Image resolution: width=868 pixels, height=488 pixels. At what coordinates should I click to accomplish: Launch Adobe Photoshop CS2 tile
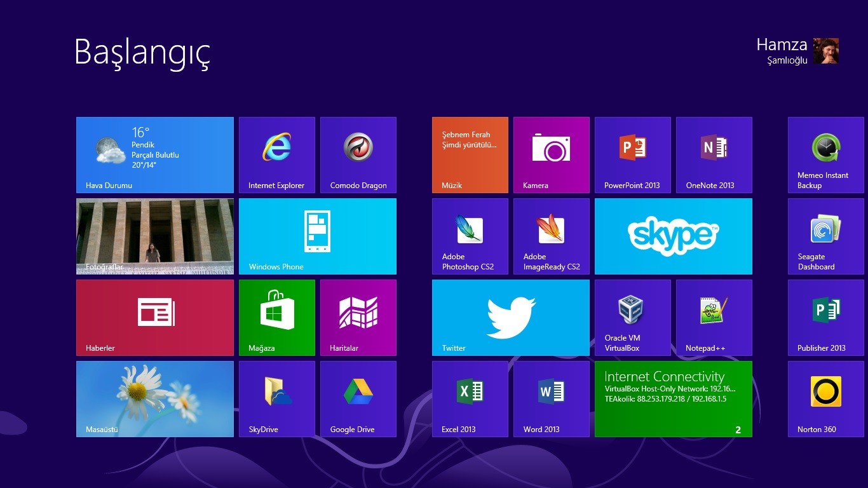470,236
